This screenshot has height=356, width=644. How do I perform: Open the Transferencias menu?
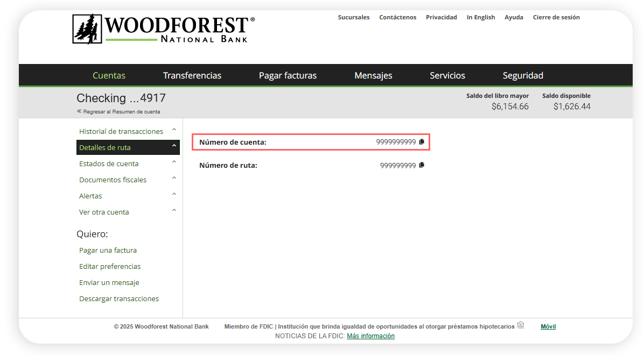pos(192,76)
